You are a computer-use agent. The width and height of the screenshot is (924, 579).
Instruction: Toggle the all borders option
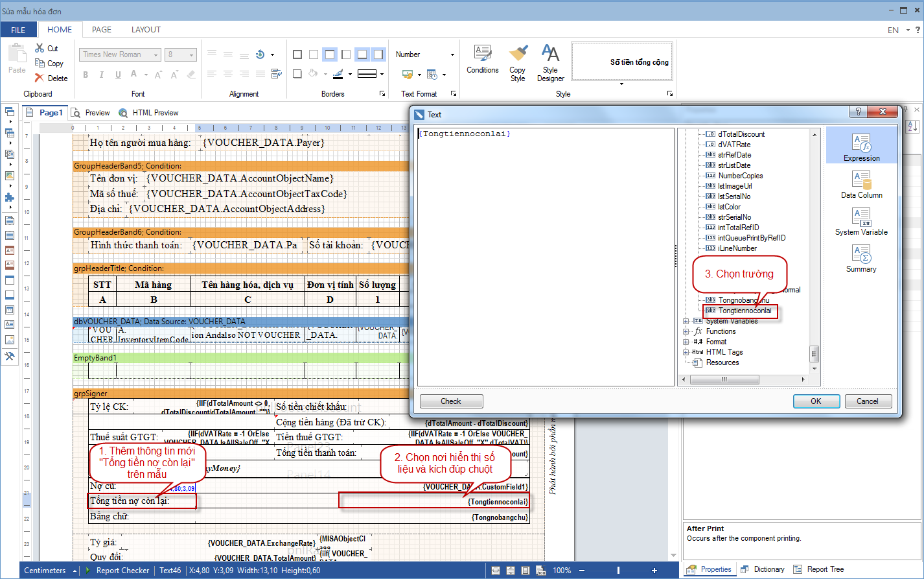click(x=297, y=54)
